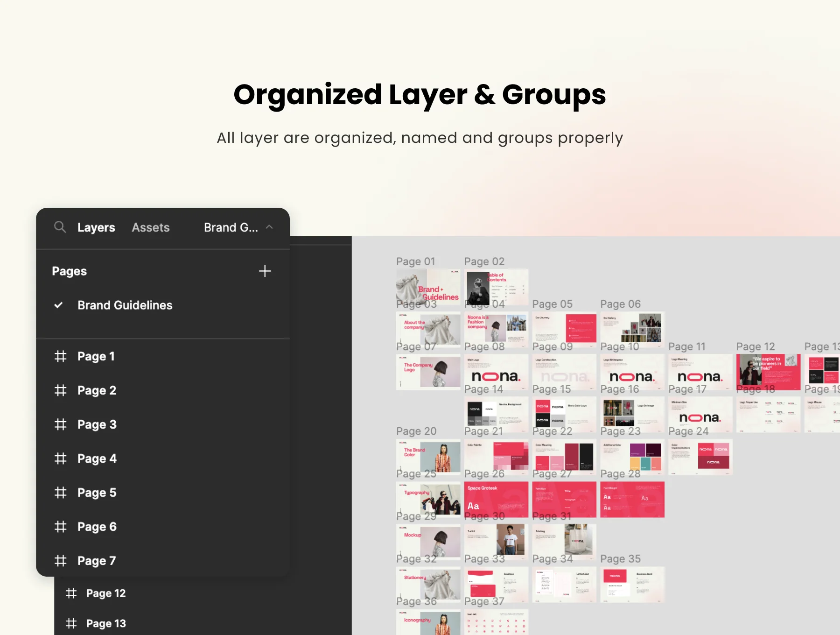
Task: Select the Noona is a Fashion company frame
Action: pos(496,329)
